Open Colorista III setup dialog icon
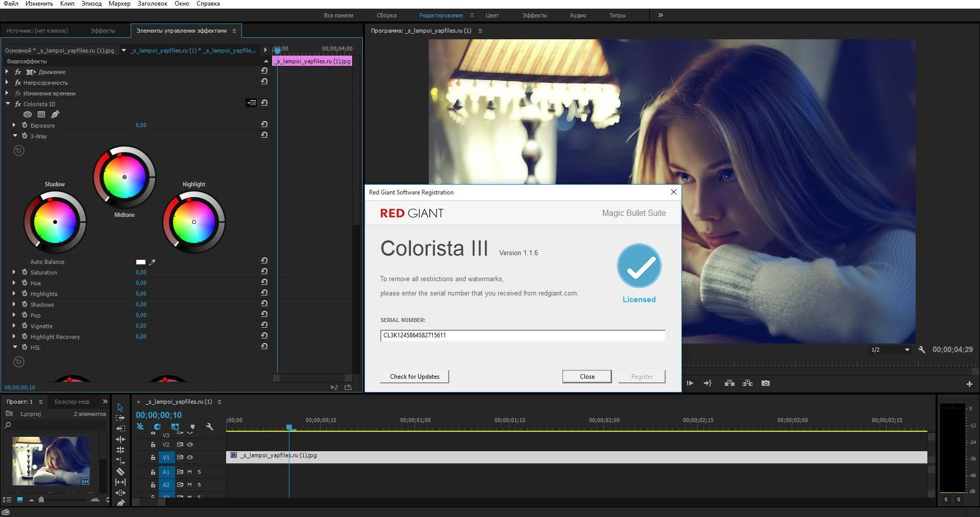 point(251,103)
